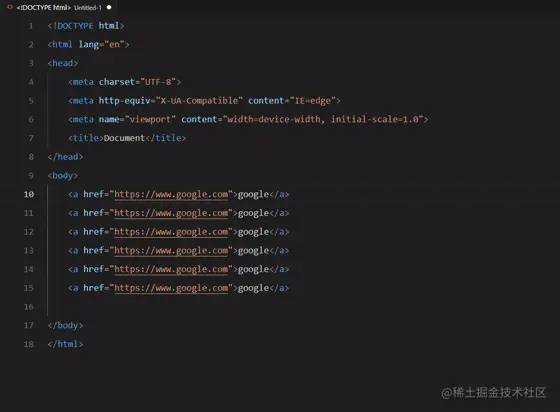Click the opening head tag

(63, 64)
